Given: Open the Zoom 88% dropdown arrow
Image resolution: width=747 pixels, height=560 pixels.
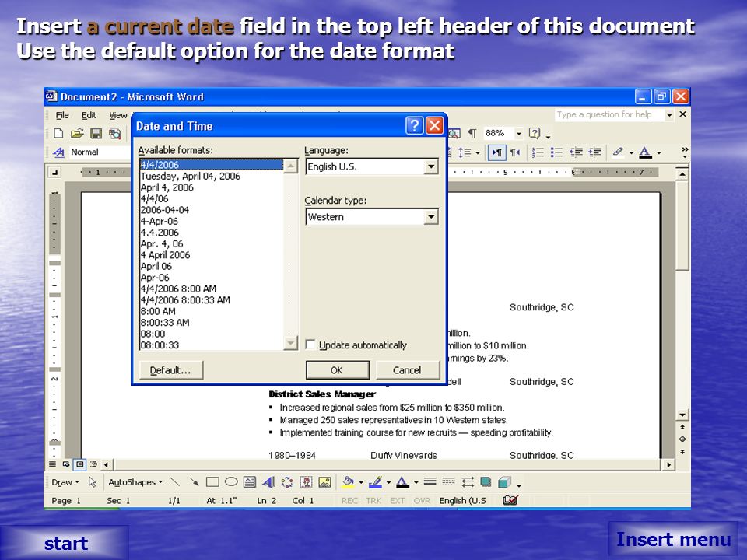Looking at the screenshot, I should [519, 134].
